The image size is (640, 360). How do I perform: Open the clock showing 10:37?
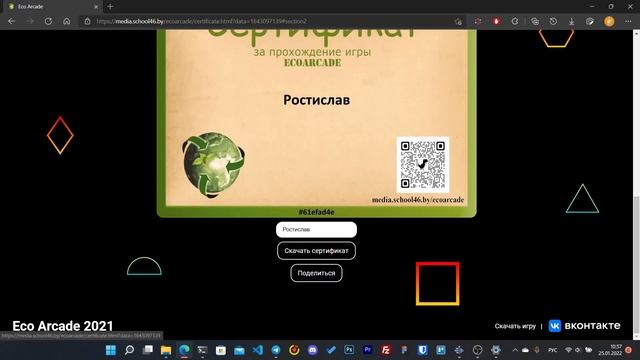[610, 350]
